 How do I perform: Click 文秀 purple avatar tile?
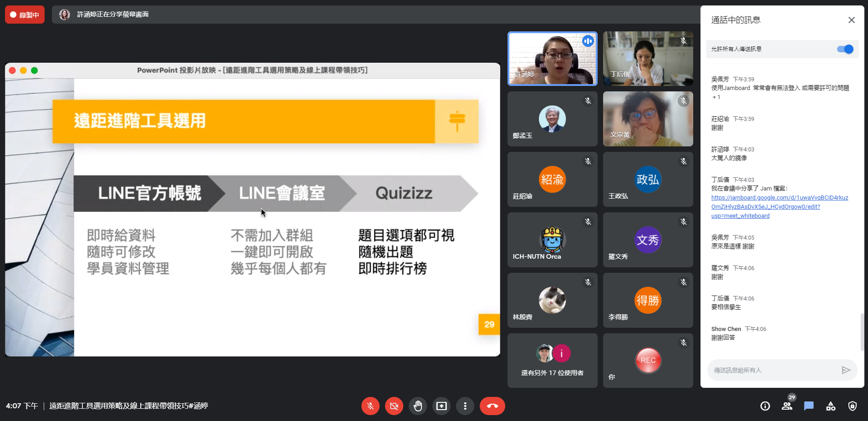click(648, 240)
